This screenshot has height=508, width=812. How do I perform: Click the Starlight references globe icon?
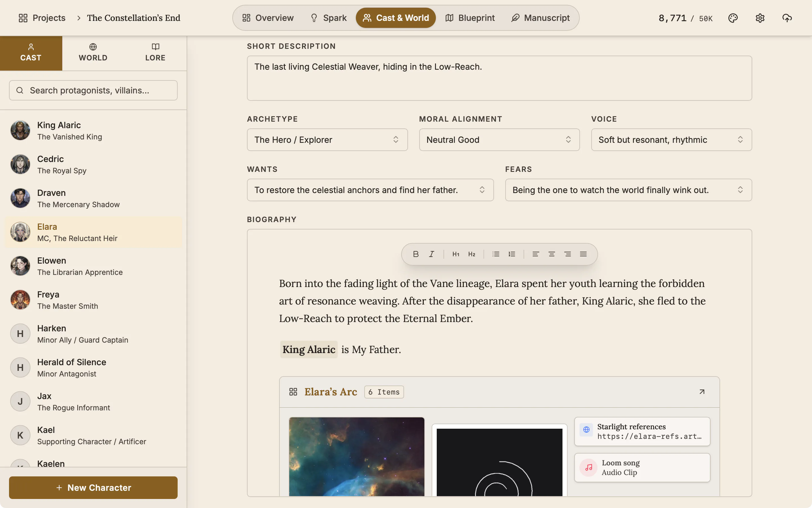(x=586, y=429)
